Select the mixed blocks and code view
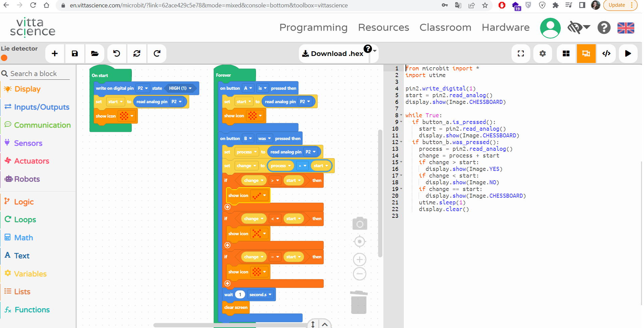This screenshot has width=644, height=328. [586, 54]
